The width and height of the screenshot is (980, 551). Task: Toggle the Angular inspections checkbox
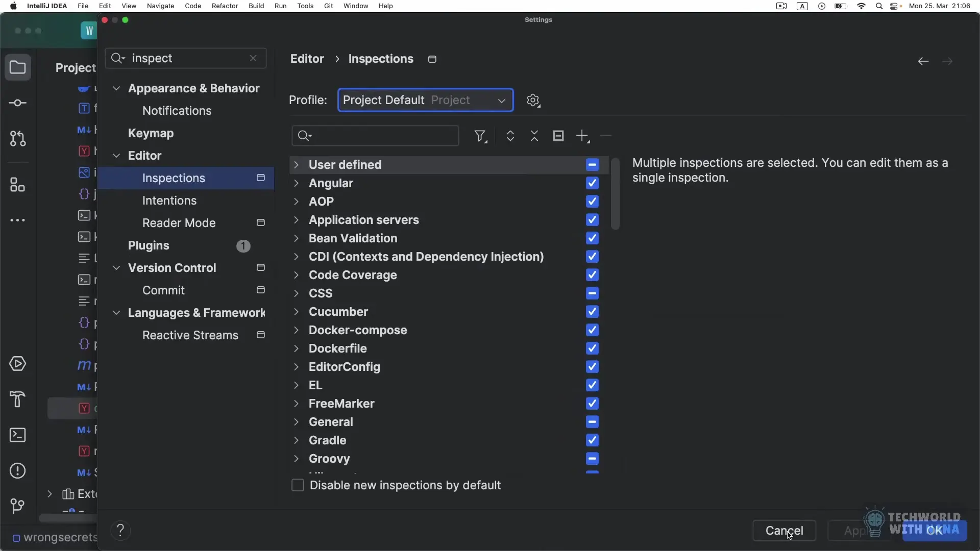pyautogui.click(x=592, y=183)
